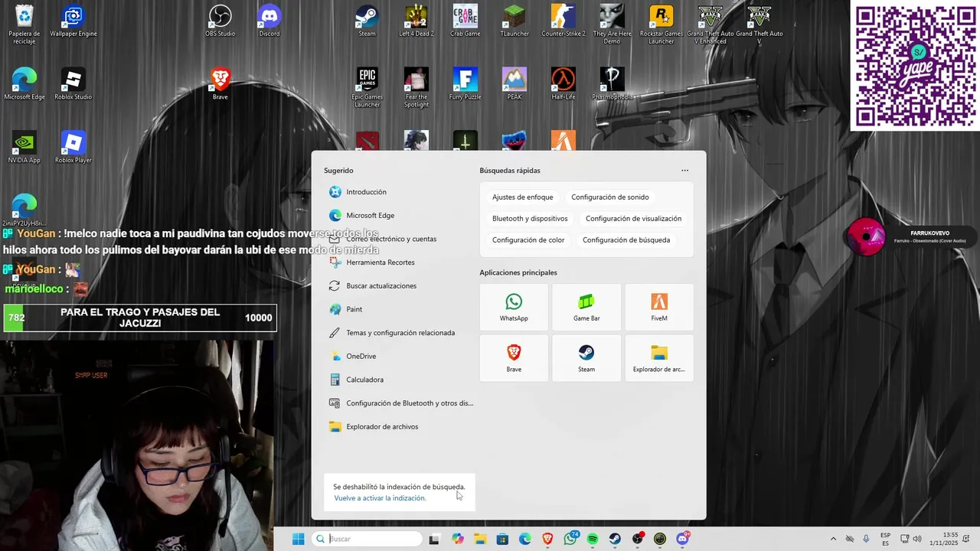Click Ajustes de enfoque quick search
The width and height of the screenshot is (980, 551).
click(522, 197)
